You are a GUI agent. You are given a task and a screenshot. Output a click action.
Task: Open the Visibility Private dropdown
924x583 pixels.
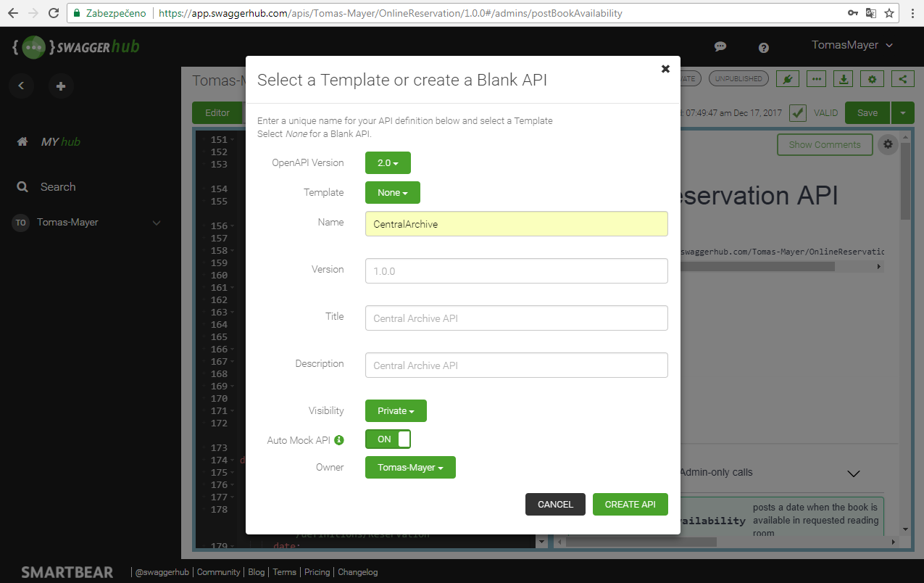tap(396, 411)
